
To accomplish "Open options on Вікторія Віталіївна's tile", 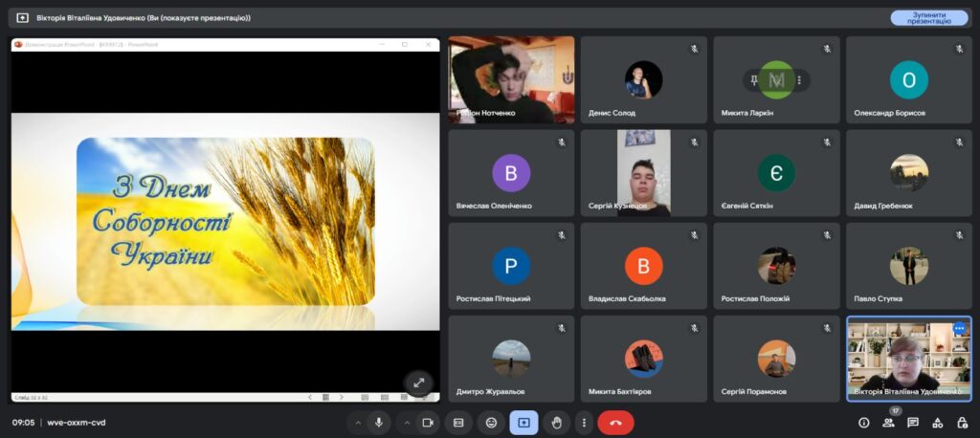I will pos(959,329).
